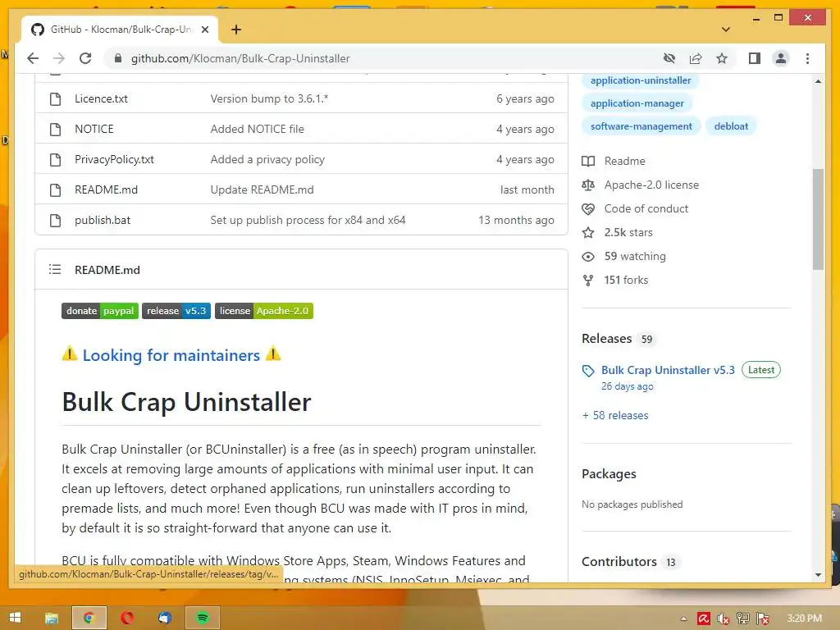The image size is (840, 630).
Task: Click the file icon beside Licence.txt
Action: coord(55,98)
